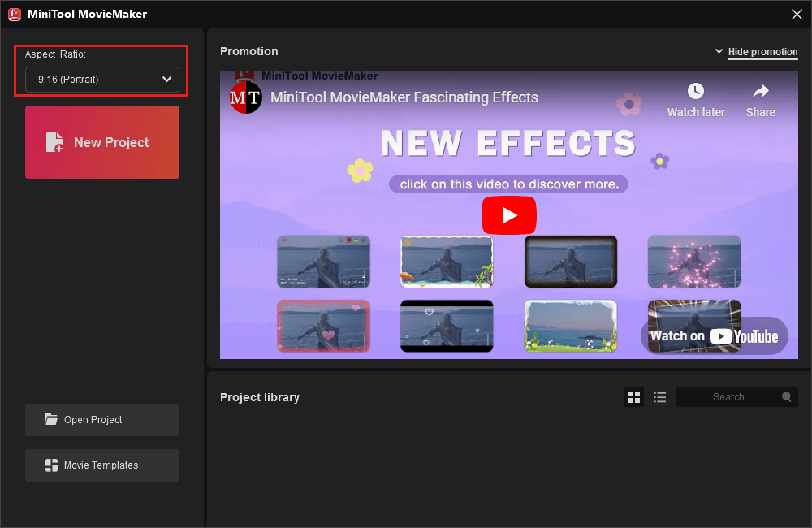The height and width of the screenshot is (528, 812).
Task: Click the Project library Search field
Action: pyautogui.click(x=737, y=397)
